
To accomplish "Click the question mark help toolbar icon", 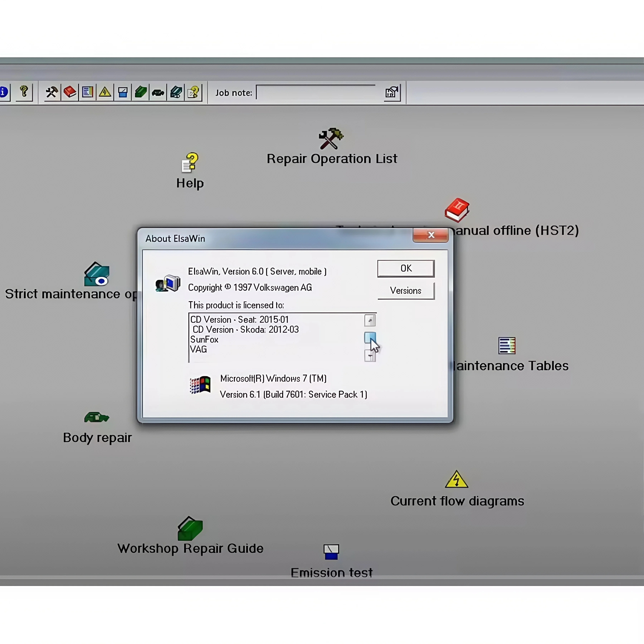I will tap(24, 91).
